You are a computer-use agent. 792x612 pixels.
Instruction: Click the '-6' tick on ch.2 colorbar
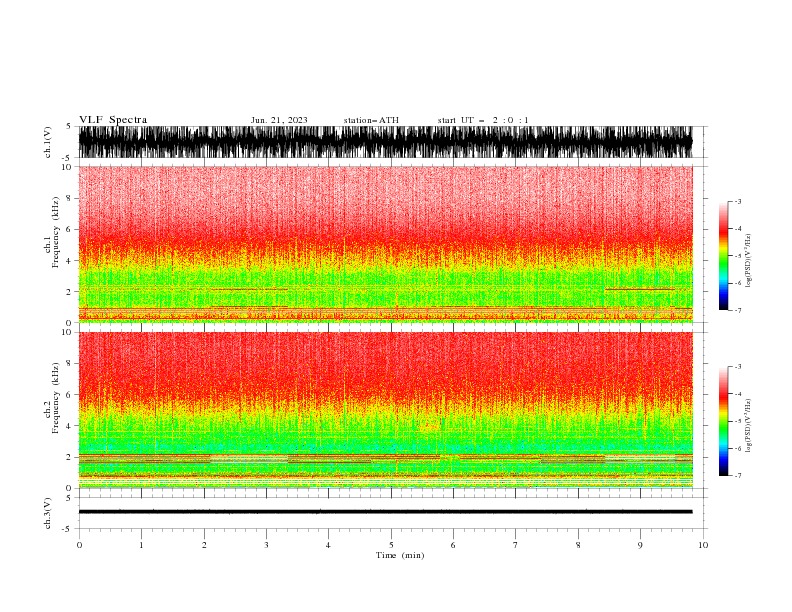[738, 448]
